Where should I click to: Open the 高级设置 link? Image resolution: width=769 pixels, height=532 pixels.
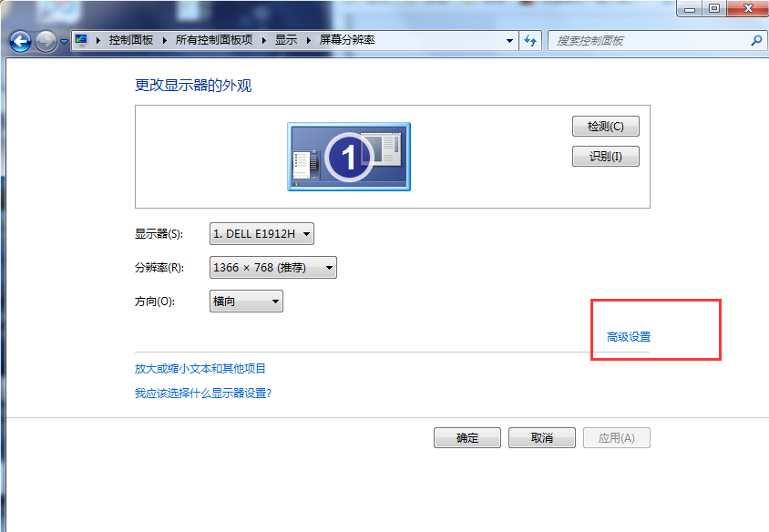click(x=629, y=337)
